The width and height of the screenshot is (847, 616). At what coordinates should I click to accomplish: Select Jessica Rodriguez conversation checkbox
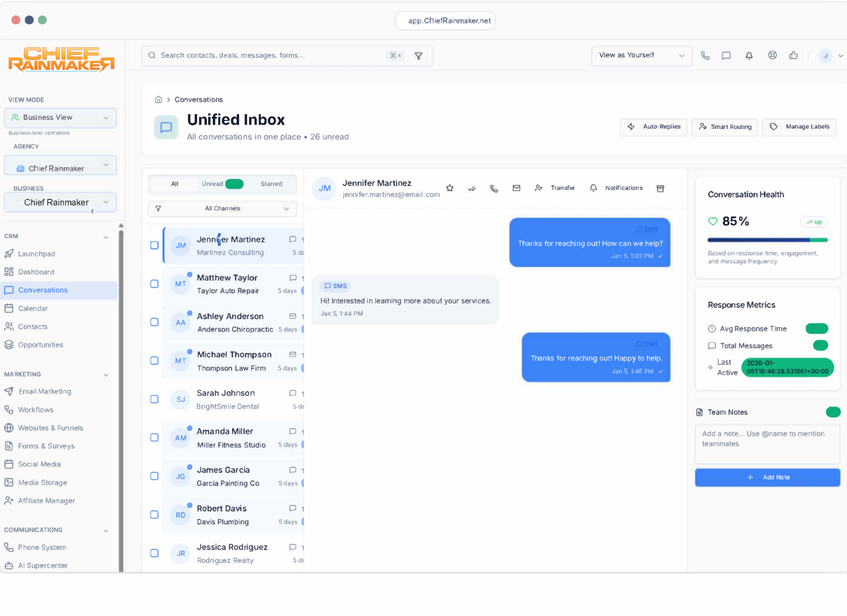(x=154, y=553)
